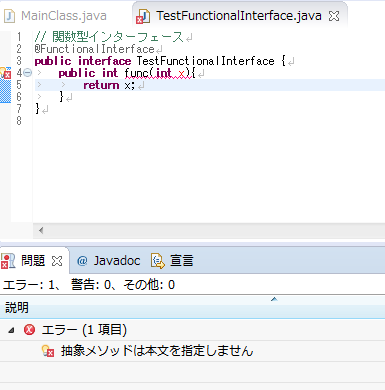
Task: Click the 関数型インターフェース comment on line 1
Action: pyautogui.click(x=109, y=37)
